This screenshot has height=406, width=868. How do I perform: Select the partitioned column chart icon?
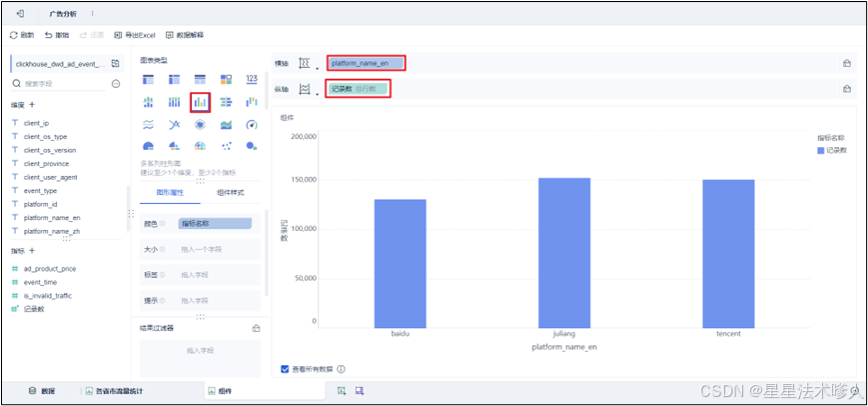[149, 102]
